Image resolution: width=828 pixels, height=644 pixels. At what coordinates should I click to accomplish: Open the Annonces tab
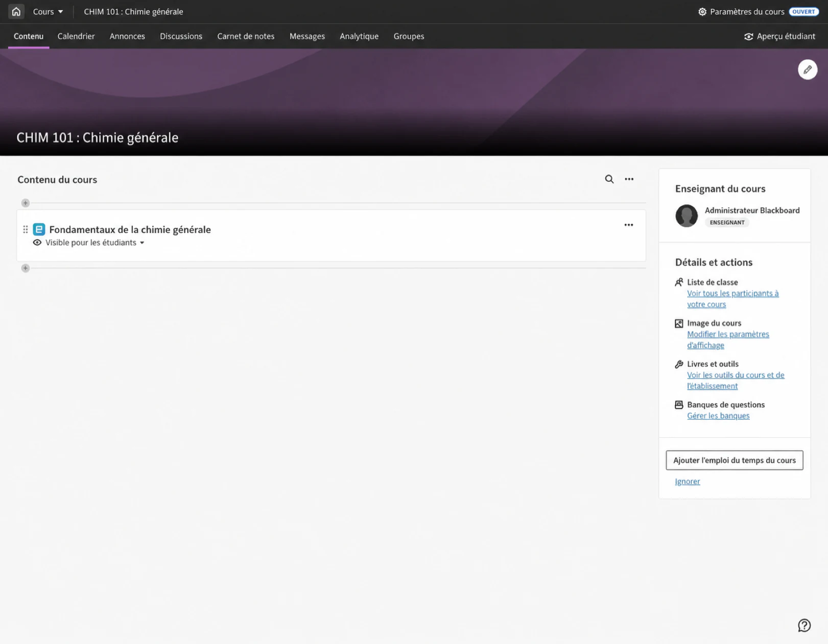(x=127, y=36)
